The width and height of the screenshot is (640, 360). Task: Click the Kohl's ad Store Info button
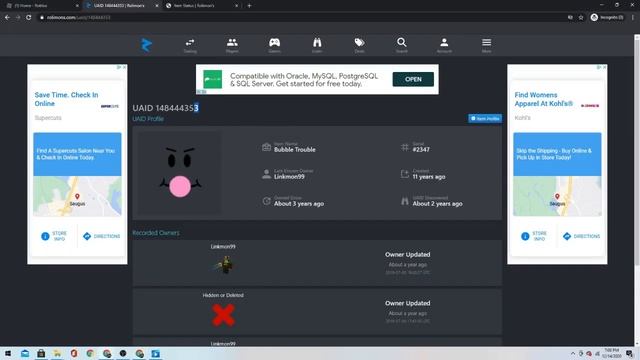tap(534, 236)
